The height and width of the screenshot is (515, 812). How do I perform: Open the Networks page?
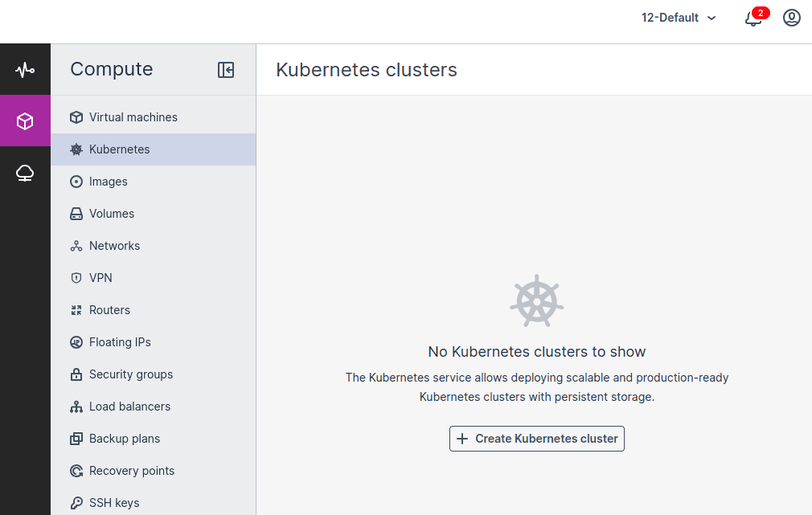(154, 246)
